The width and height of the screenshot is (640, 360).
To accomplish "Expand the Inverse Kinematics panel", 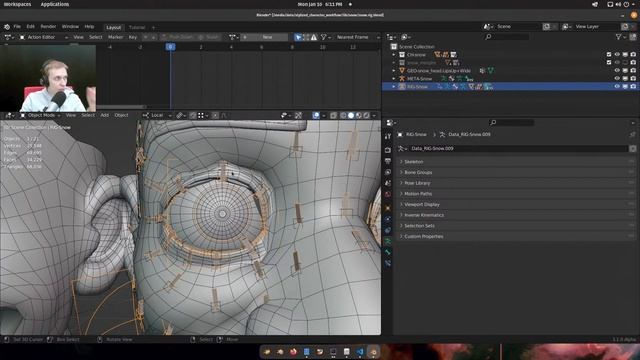I will click(516, 215).
